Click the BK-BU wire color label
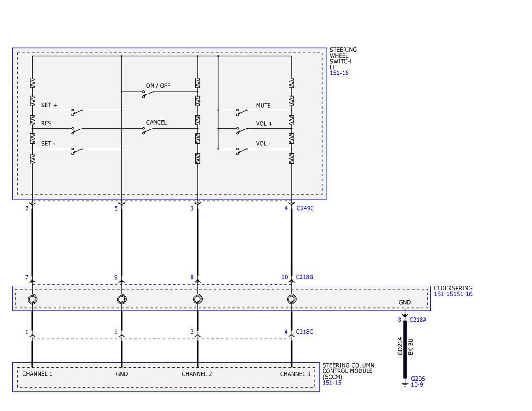The height and width of the screenshot is (411, 532). [411, 346]
